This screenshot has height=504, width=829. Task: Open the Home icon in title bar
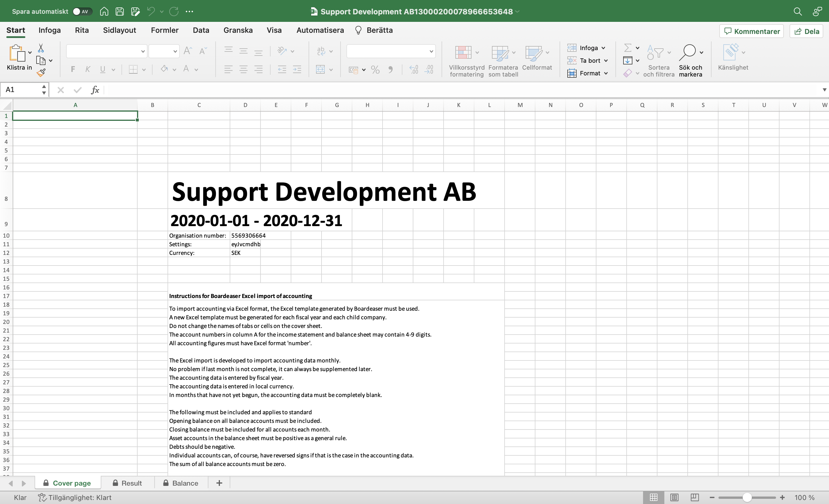104,12
